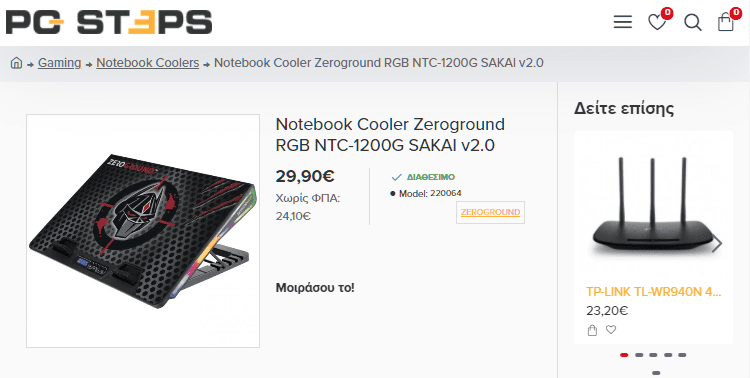Enlarge the notebook cooler product image
This screenshot has height=378, width=750.
pyautogui.click(x=143, y=231)
